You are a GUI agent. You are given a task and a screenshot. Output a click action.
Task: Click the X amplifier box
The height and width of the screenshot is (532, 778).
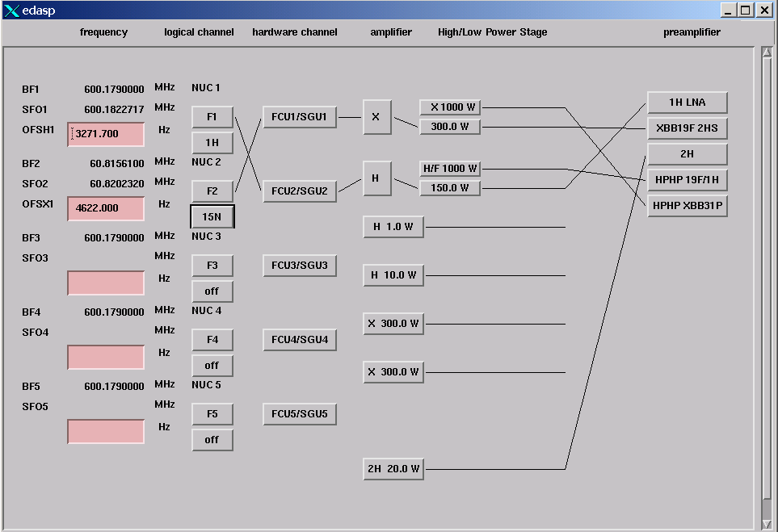pyautogui.click(x=376, y=117)
